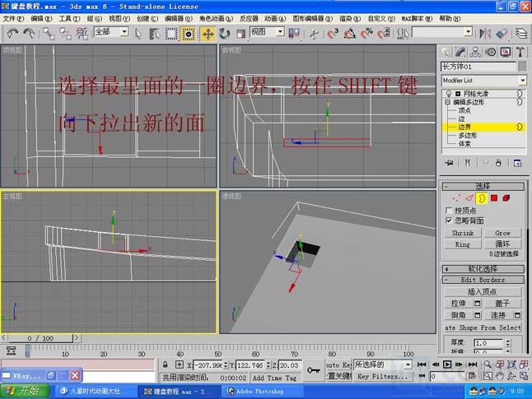
Task: Select the Border selection level icon
Action: pos(482,198)
